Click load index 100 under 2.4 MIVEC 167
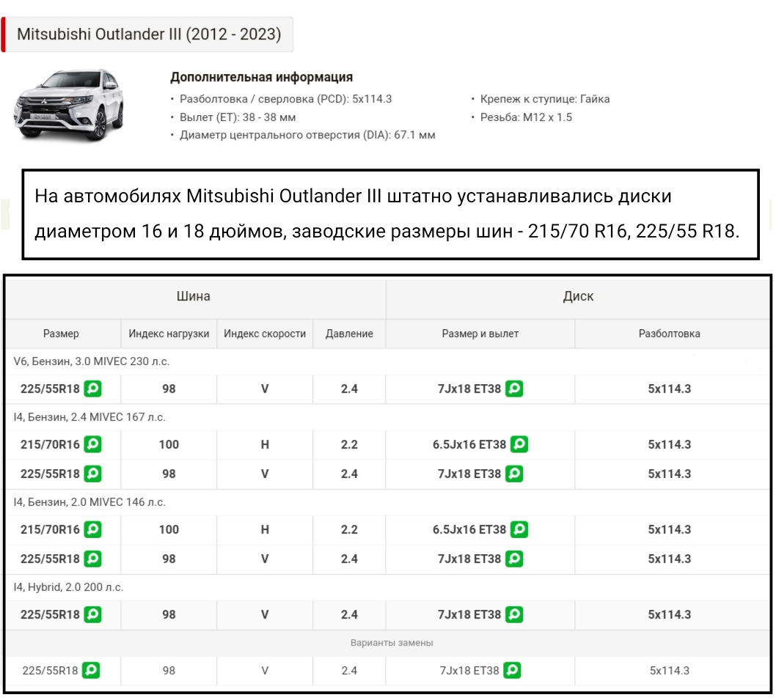This screenshot has height=700, width=776. click(169, 444)
